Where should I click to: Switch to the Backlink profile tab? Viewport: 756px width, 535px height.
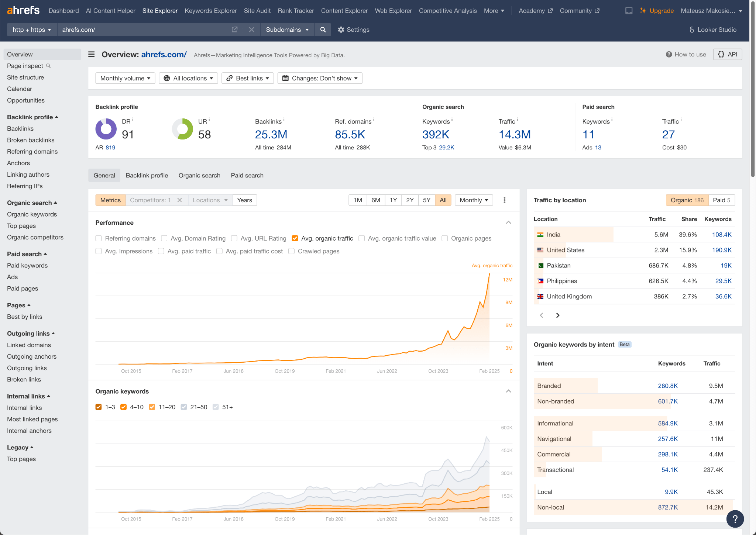147,175
